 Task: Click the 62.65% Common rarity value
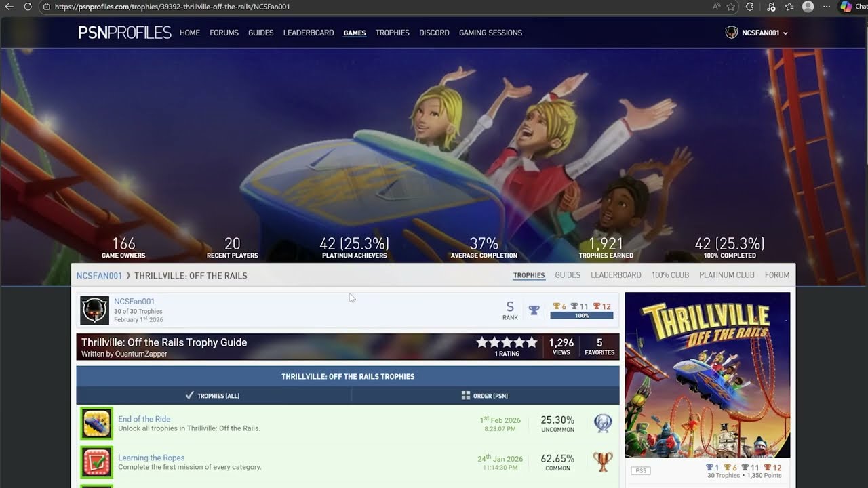tap(557, 462)
